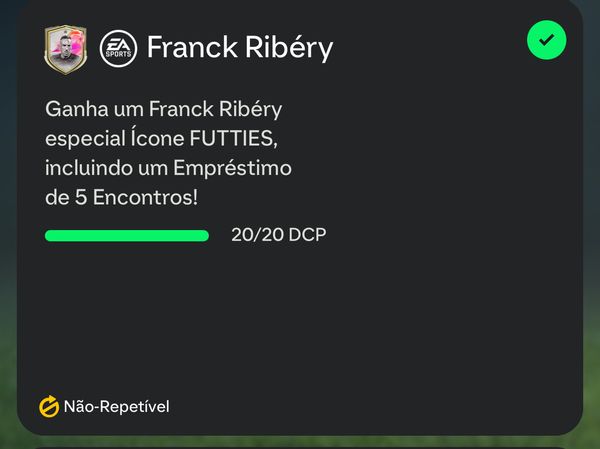Tap the next objective card edge at bottom
The width and height of the screenshot is (600, 449).
[300, 447]
